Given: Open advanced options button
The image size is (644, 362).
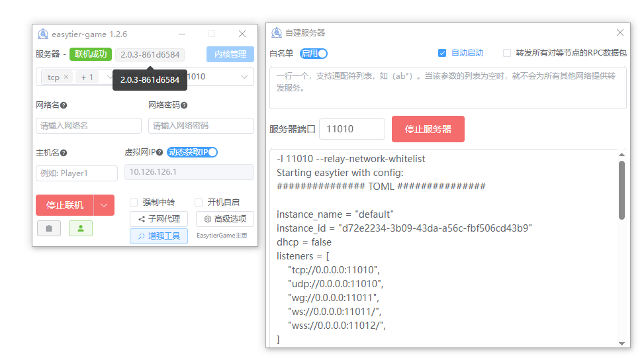Looking at the screenshot, I should [x=225, y=219].
